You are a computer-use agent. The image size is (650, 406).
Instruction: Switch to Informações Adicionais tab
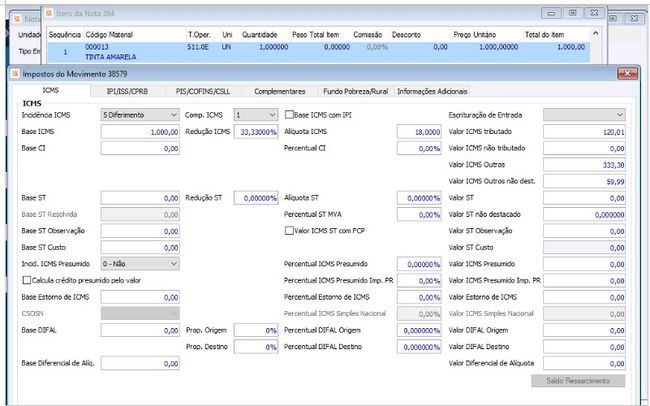coord(432,91)
